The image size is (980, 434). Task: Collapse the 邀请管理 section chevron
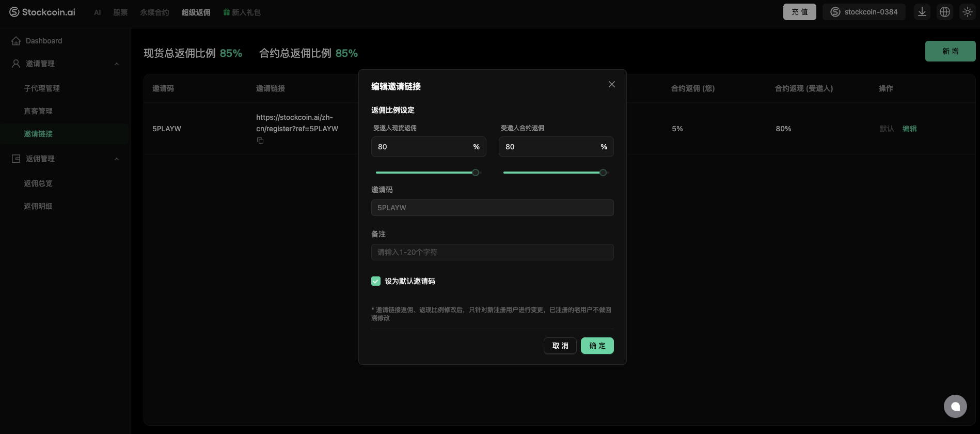point(117,64)
